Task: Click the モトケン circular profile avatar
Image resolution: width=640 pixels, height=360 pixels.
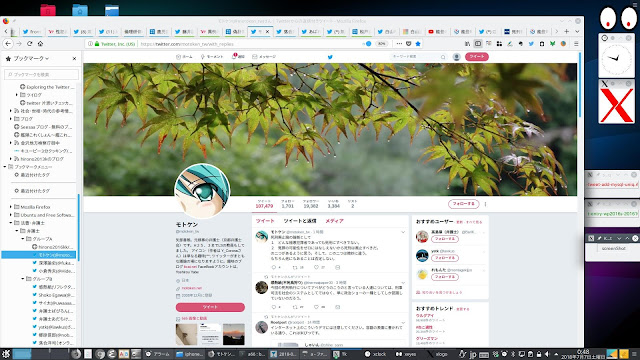Action: pyautogui.click(x=202, y=191)
